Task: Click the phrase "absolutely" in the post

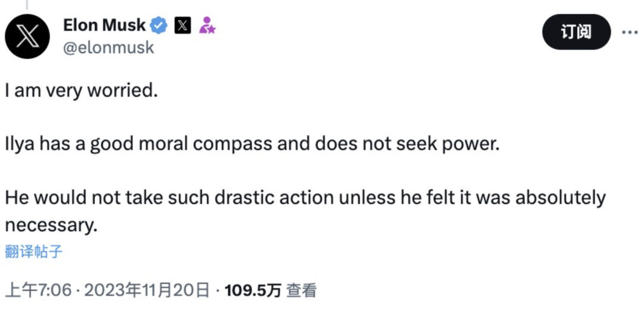Action: 560,197
